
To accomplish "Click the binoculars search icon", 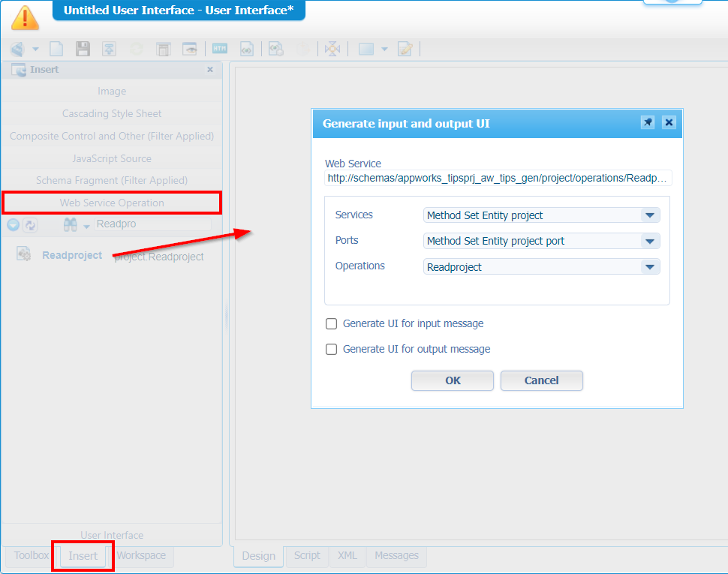I will pyautogui.click(x=71, y=225).
